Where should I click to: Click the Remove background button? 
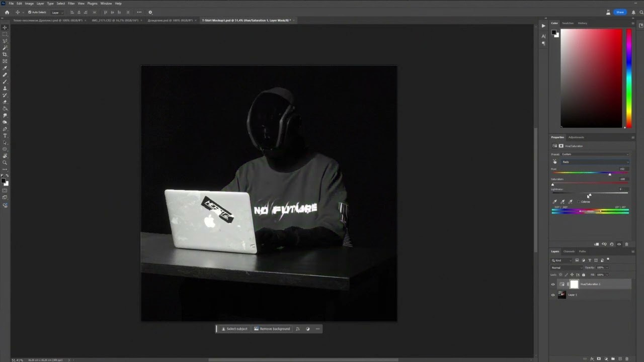coord(273,329)
